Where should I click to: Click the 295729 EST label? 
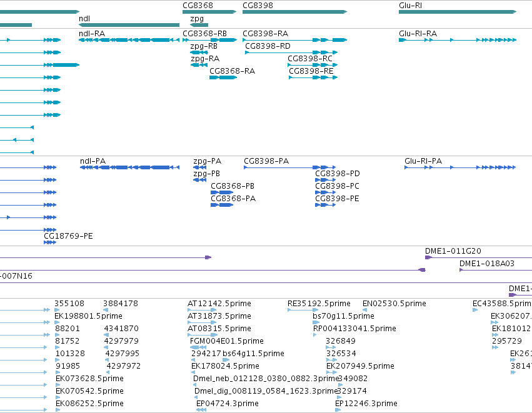507,341
